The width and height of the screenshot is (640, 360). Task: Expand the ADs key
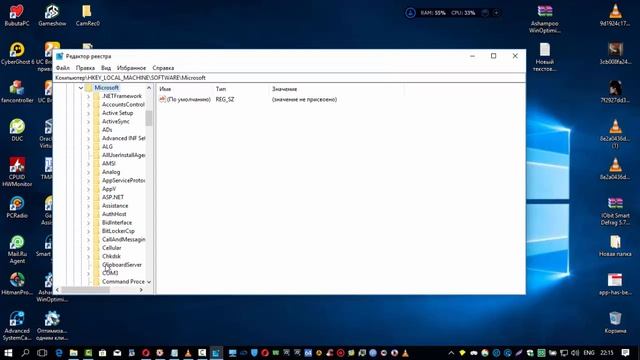(x=89, y=130)
